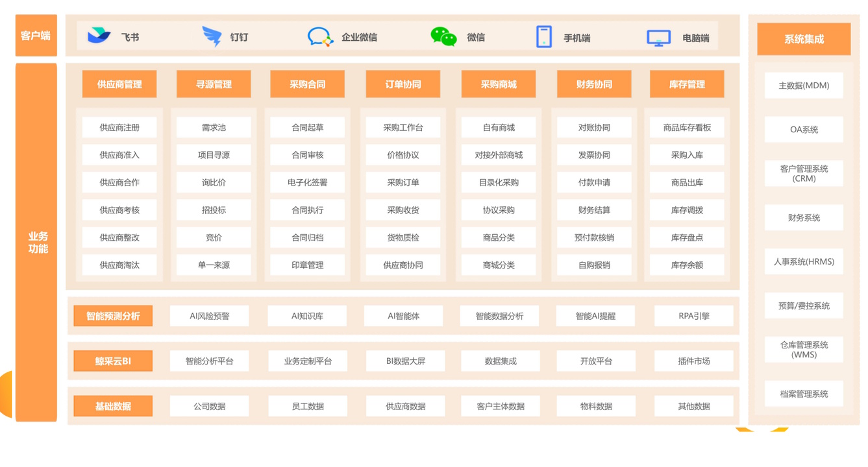Select 主数据(MDM) integration box
The image size is (868, 467).
point(804,86)
